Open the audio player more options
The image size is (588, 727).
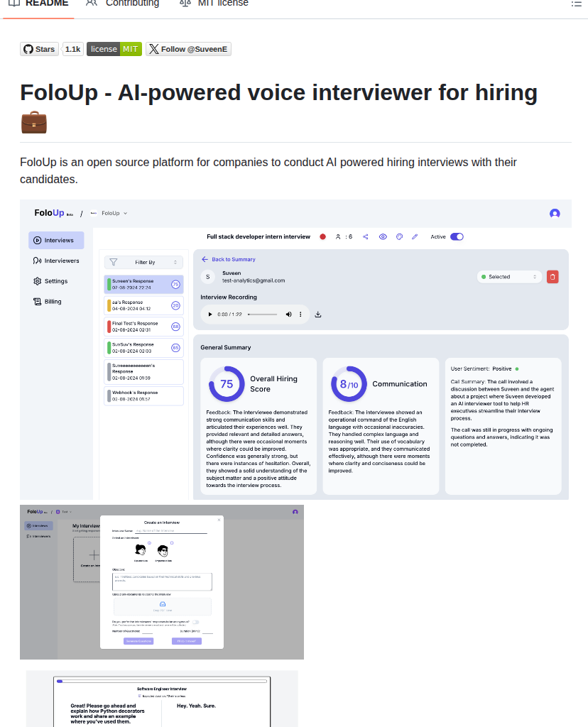[x=300, y=315]
